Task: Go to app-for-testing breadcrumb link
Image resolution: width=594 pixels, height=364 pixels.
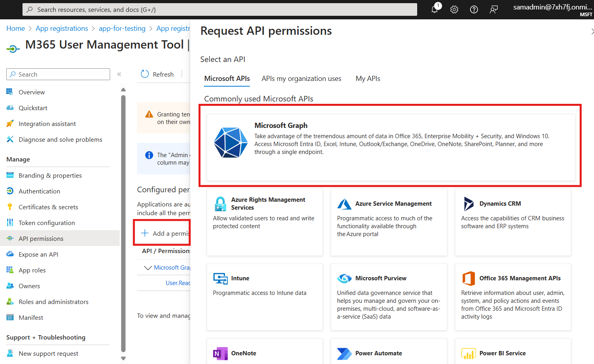Action: pos(122,28)
